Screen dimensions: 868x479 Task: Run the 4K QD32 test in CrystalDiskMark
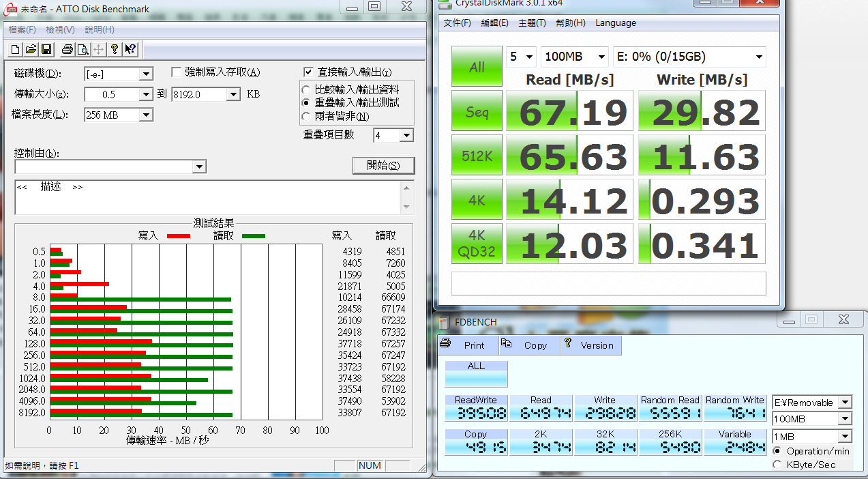tap(477, 244)
